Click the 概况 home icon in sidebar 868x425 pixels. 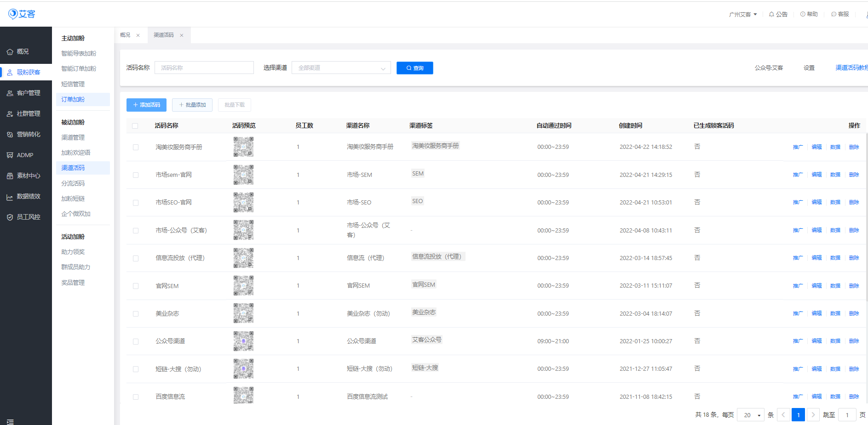click(10, 52)
